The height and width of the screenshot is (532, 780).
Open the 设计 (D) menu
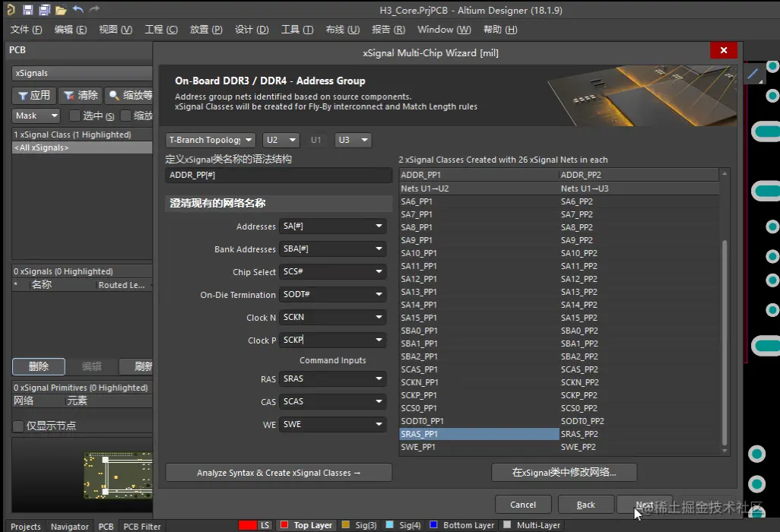[251, 30]
